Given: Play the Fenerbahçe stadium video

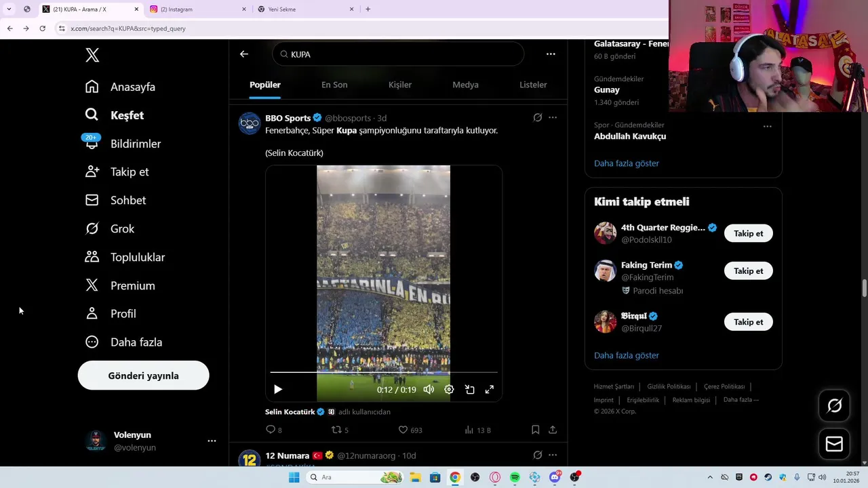Looking at the screenshot, I should coord(277,390).
